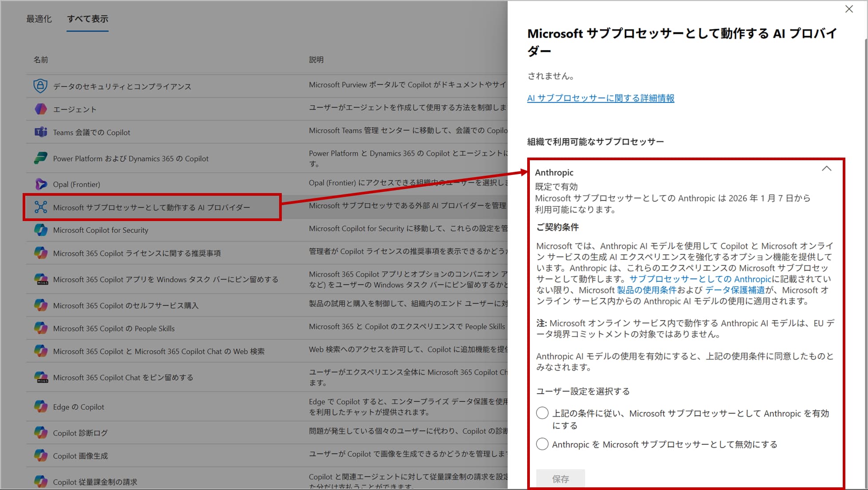Close the side panel with X
This screenshot has width=868, height=490.
pos(848,9)
